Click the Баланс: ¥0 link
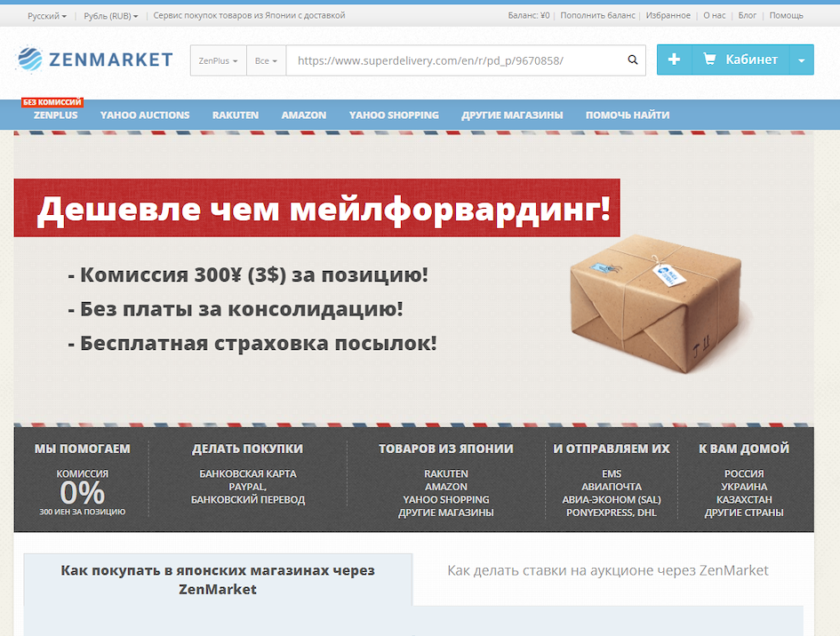840x636 pixels. pos(529,15)
